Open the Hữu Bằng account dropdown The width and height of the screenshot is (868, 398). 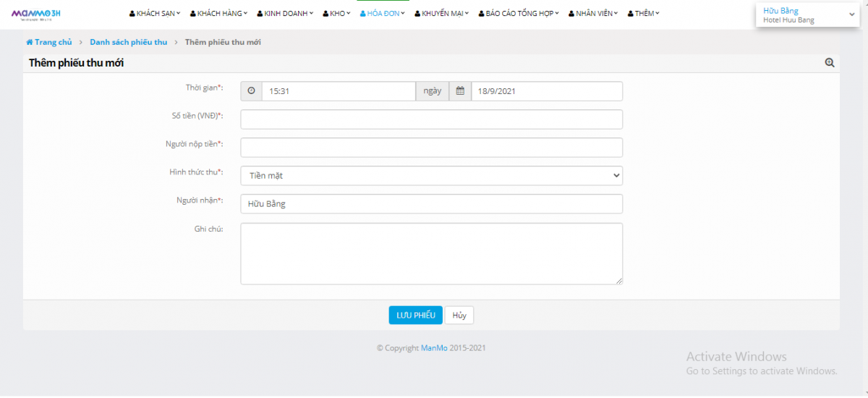coord(807,15)
